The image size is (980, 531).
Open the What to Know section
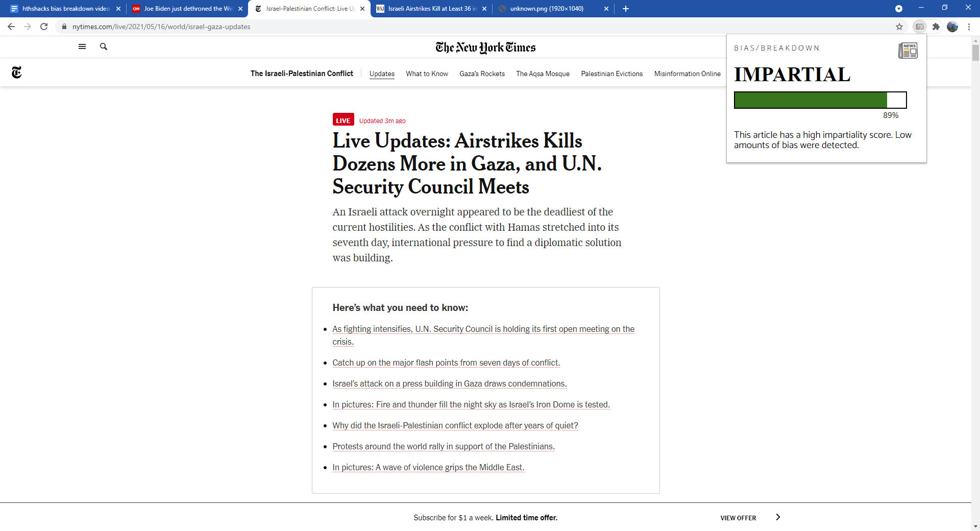coord(427,74)
